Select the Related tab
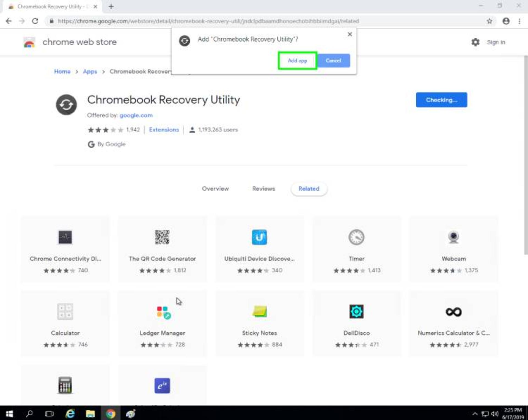Viewport: 528px width, 420px height. [309, 189]
